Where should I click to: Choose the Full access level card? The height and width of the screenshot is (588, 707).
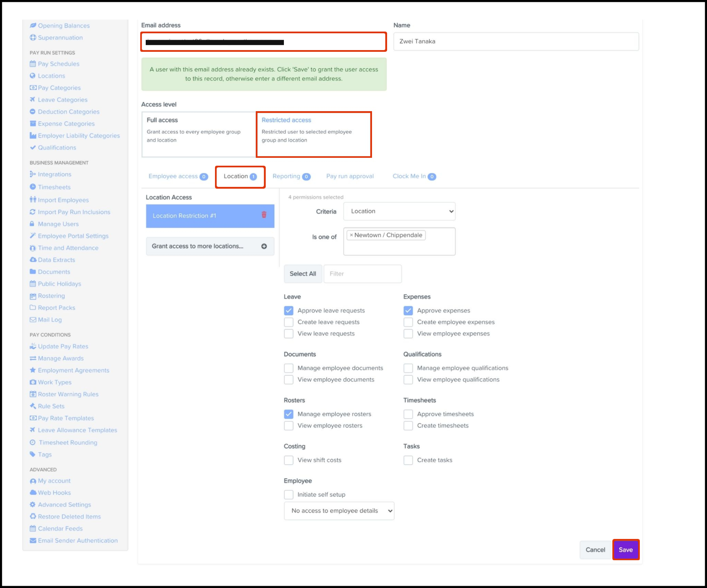point(199,134)
